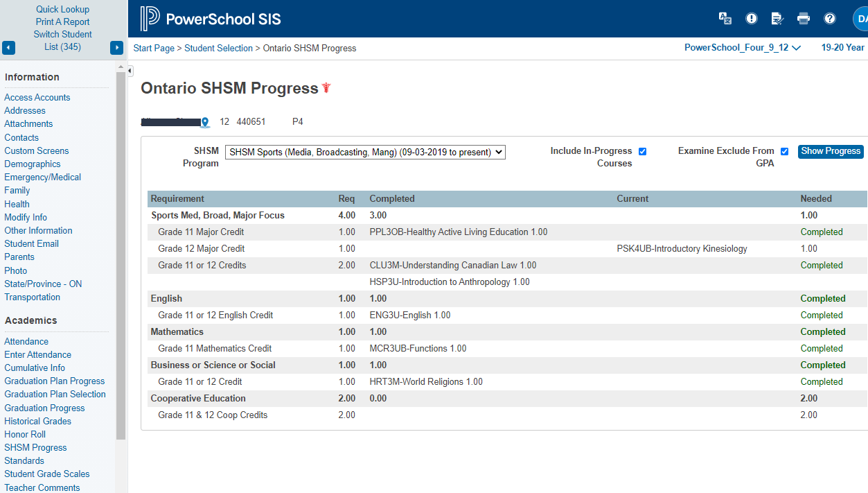Image resolution: width=868 pixels, height=493 pixels.
Task: Expand the PowerSchool_Four_9_12 school selector
Action: coord(742,48)
